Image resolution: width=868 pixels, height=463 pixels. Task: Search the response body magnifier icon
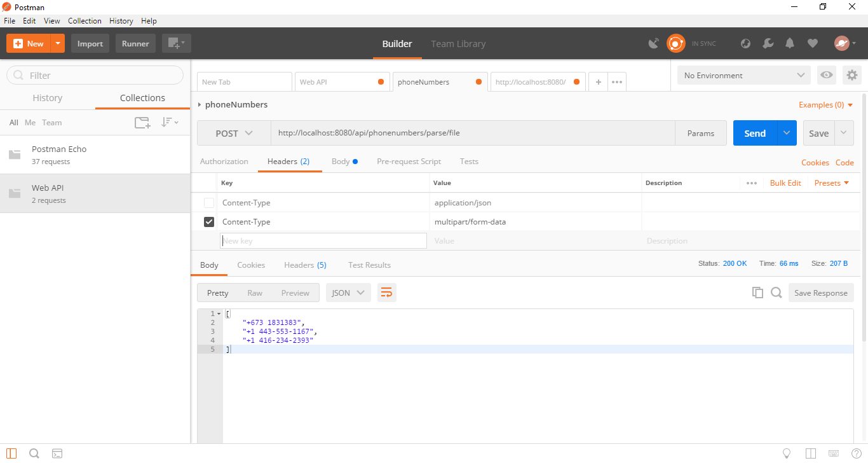click(776, 293)
